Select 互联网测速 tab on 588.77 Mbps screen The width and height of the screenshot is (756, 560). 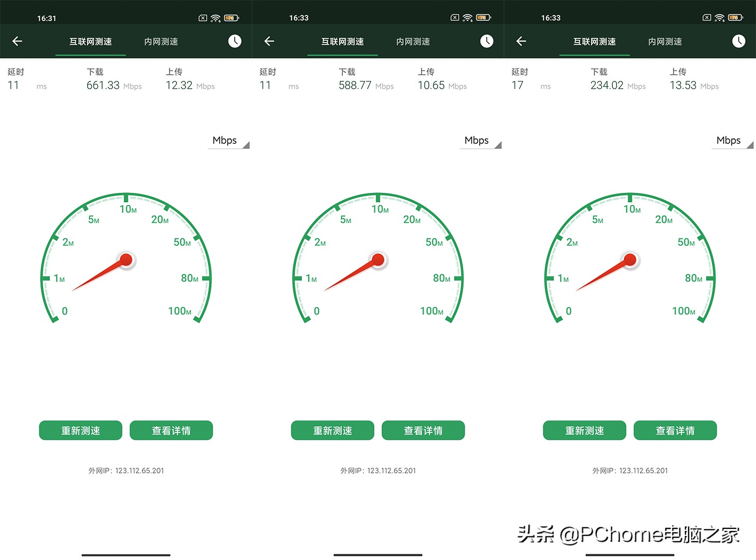pyautogui.click(x=342, y=41)
